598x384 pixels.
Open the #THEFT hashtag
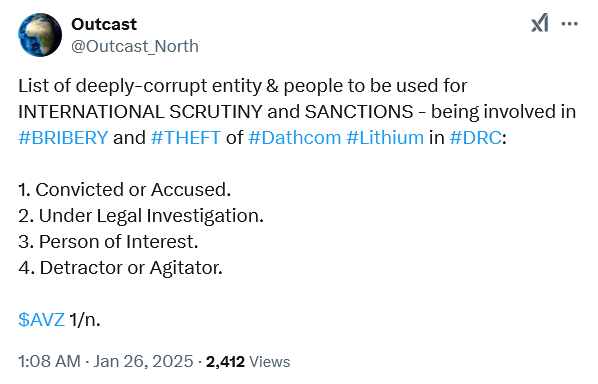pyautogui.click(x=186, y=137)
